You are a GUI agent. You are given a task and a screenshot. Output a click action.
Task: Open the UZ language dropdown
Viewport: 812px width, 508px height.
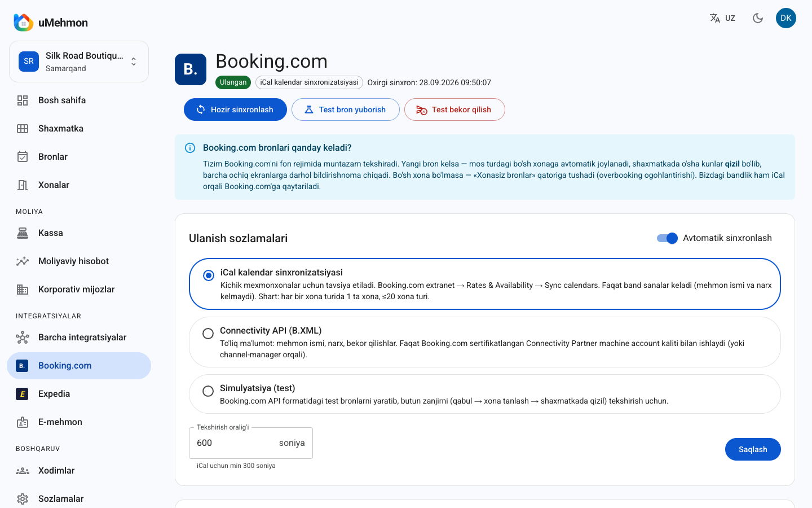click(723, 18)
